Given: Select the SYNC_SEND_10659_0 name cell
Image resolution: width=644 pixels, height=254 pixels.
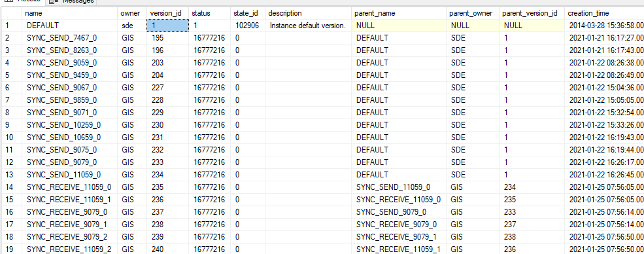Looking at the screenshot, I should [x=69, y=137].
